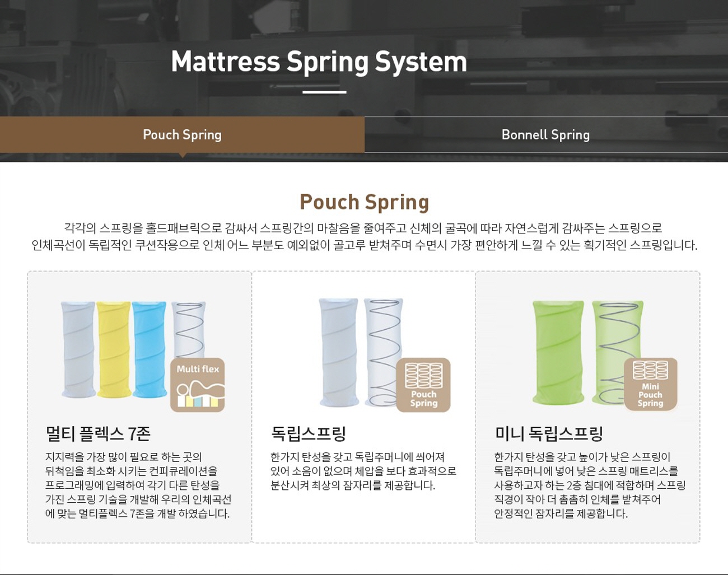Click the 미니 독립스프링 heading
Viewport: 728px width, 575px height.
[x=549, y=433]
